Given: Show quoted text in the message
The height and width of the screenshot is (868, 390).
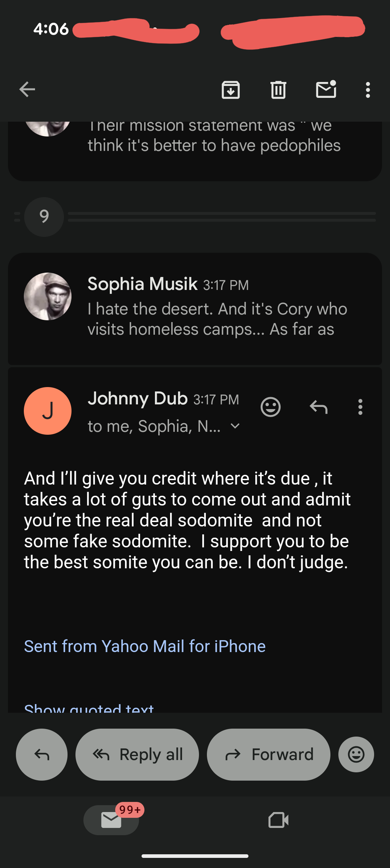Looking at the screenshot, I should (x=89, y=708).
